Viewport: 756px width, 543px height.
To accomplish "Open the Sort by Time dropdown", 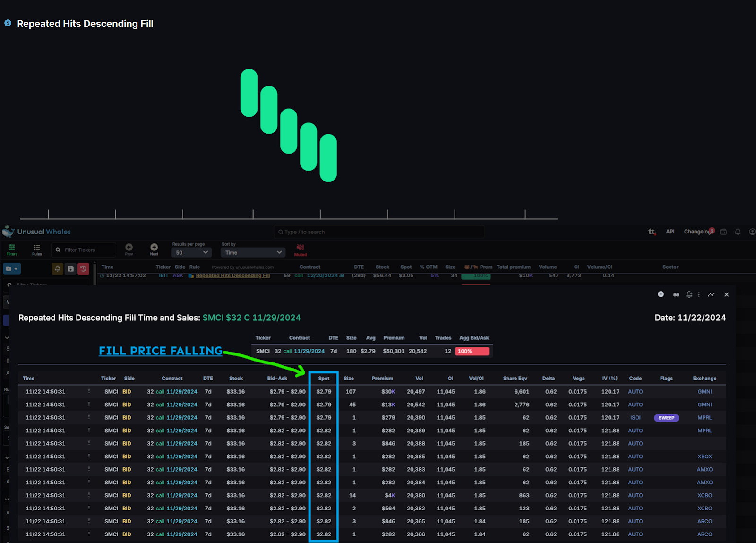I will [x=253, y=252].
